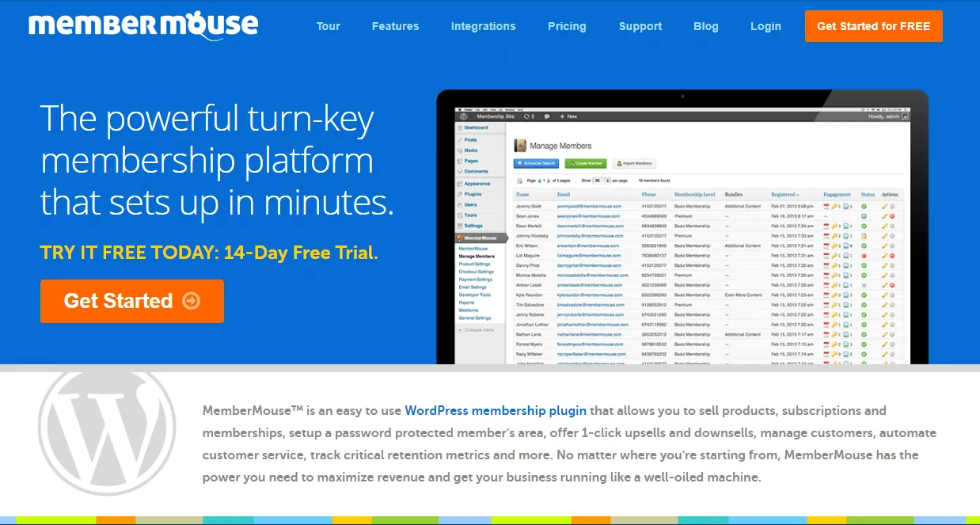Screen dimensions: 980x525
Task: Select the Plugins icon in the admin sidebar
Action: pyautogui.click(x=458, y=194)
